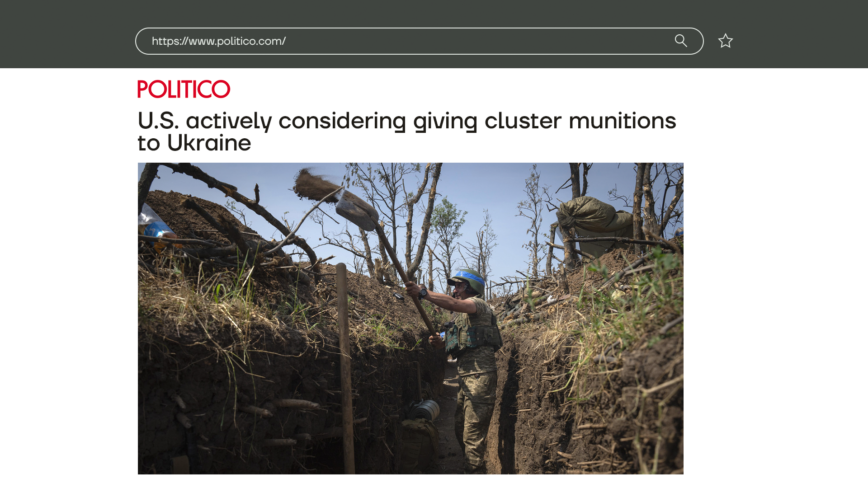The image size is (868, 488).
Task: Click the red POLITICO brand mark
Action: point(184,89)
